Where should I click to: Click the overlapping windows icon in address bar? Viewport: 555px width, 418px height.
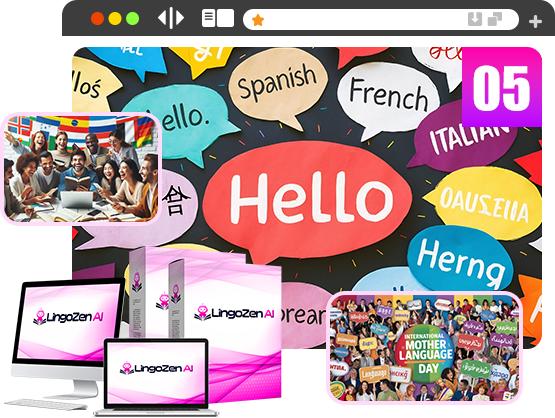tap(495, 19)
